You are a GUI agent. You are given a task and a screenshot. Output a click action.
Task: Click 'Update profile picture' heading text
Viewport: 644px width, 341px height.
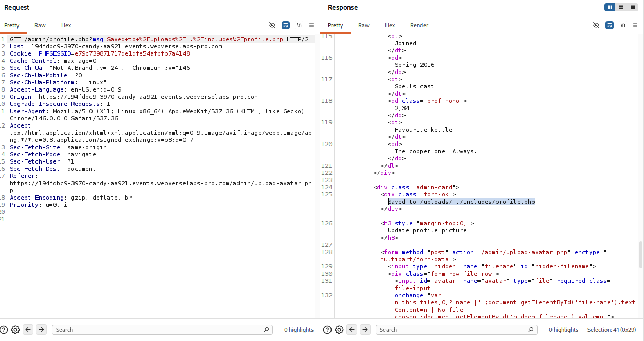tap(427, 230)
